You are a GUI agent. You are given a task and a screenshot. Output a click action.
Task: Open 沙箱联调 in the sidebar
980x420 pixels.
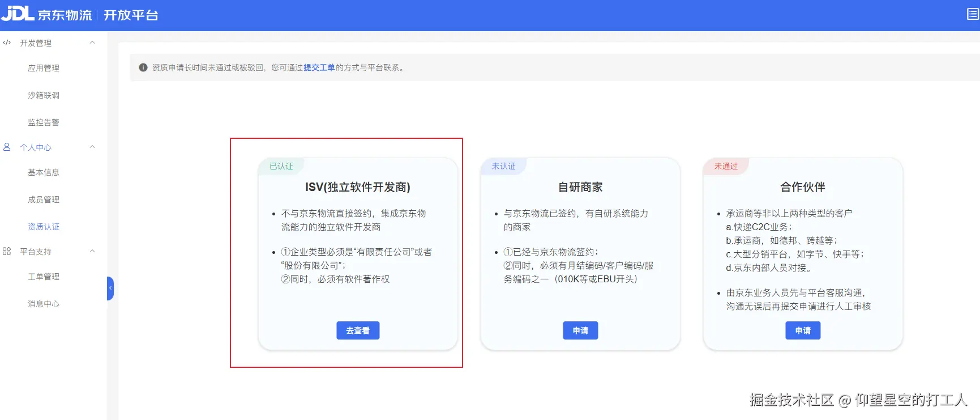pyautogui.click(x=44, y=95)
